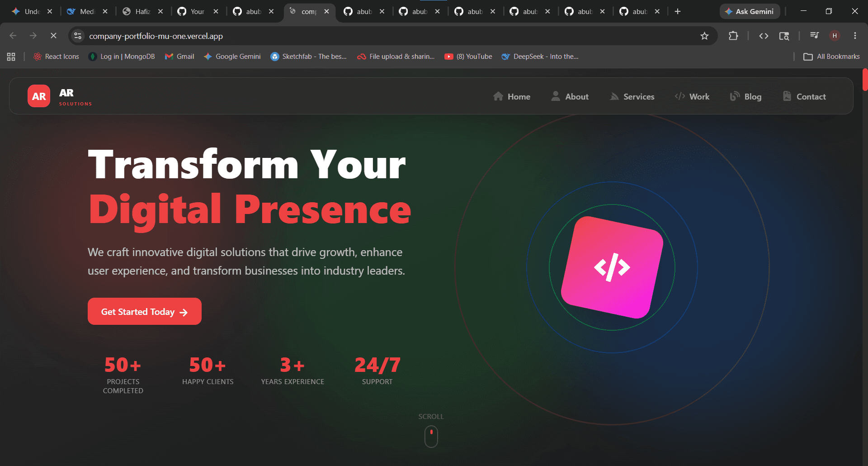The image size is (868, 466).
Task: Open the Sketchfab bookmark
Action: (308, 57)
